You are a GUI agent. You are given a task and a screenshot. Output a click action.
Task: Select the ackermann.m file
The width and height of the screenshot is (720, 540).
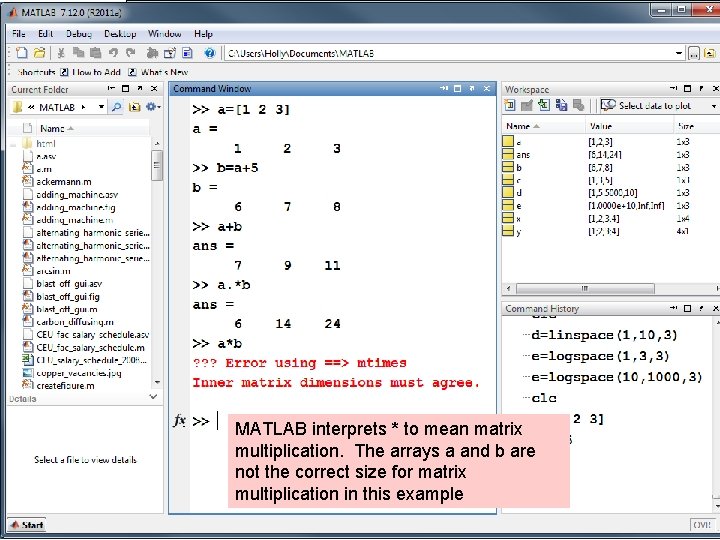[x=63, y=182]
